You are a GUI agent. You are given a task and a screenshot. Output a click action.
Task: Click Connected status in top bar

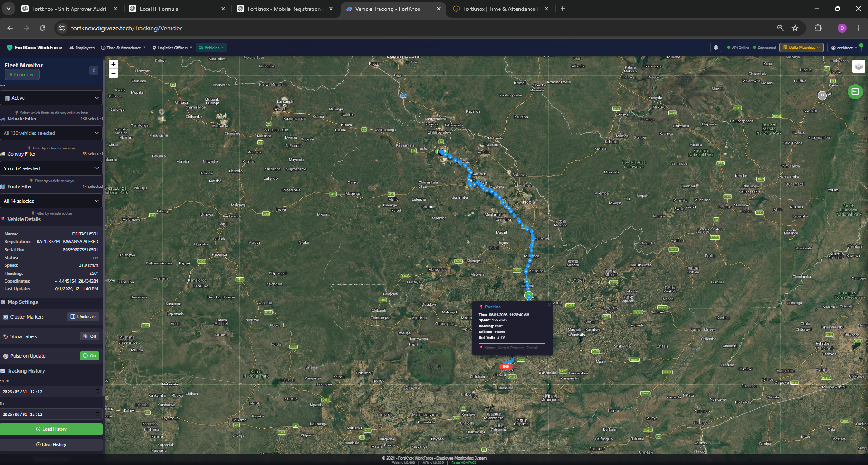coord(764,48)
